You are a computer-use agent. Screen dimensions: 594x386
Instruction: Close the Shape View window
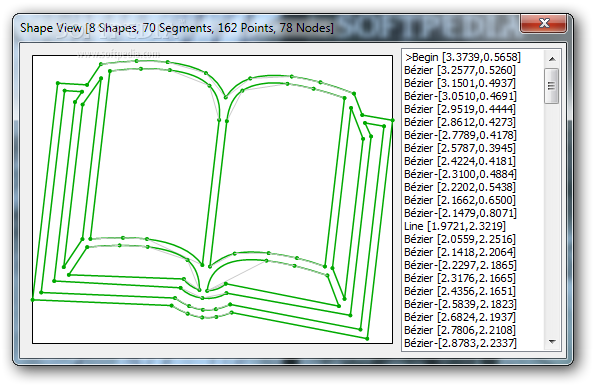[x=544, y=23]
